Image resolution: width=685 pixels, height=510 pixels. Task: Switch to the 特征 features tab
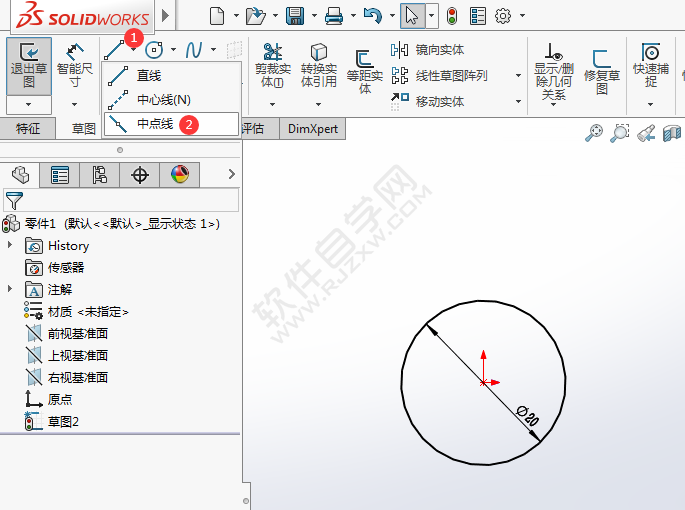[28, 128]
